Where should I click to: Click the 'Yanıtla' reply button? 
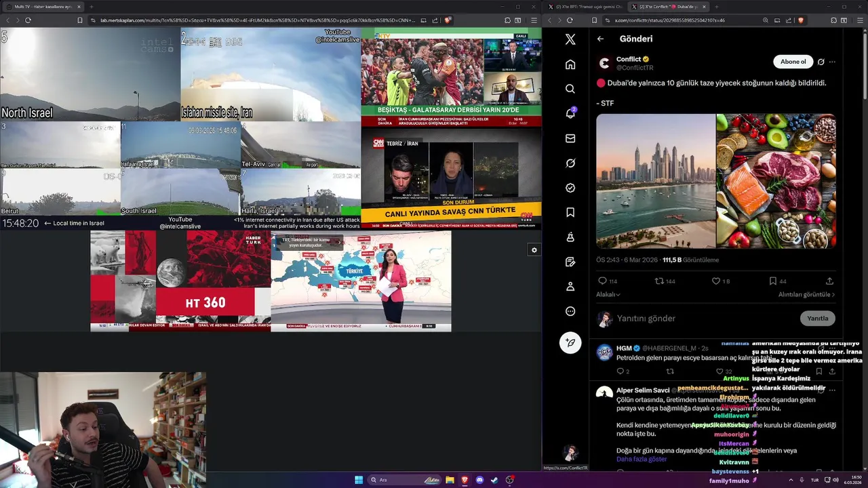[817, 318]
